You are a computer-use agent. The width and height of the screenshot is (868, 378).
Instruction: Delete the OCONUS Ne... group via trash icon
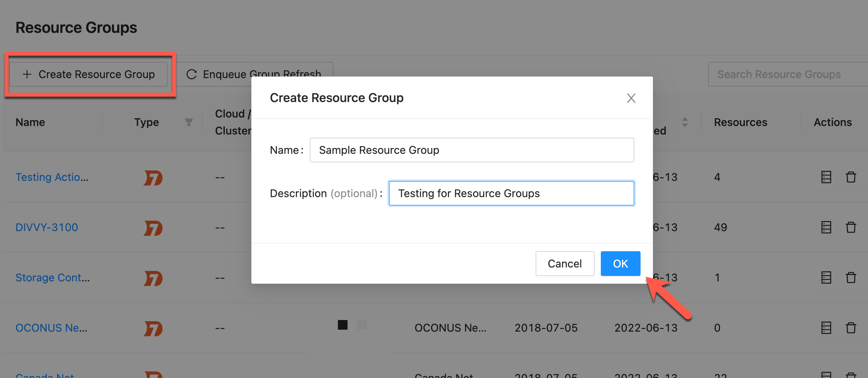tap(851, 328)
